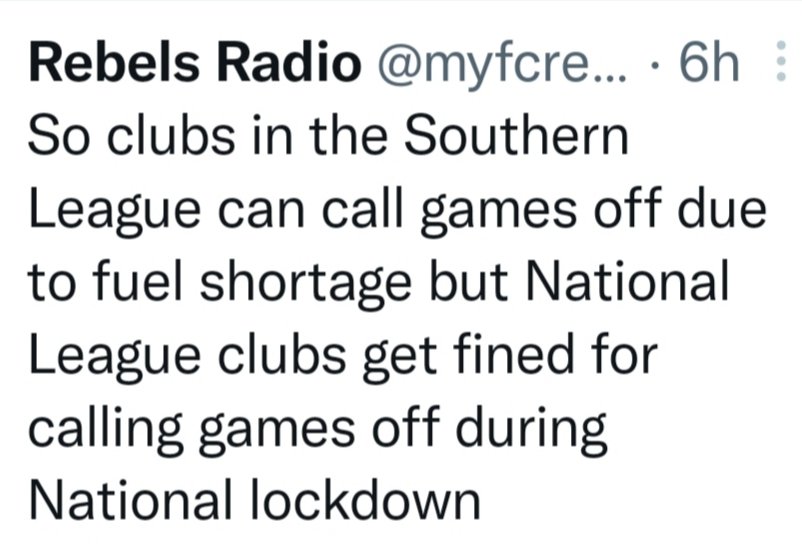This screenshot has height=551, width=802.
Task: Open the three-dot more options menu
Action: [781, 61]
